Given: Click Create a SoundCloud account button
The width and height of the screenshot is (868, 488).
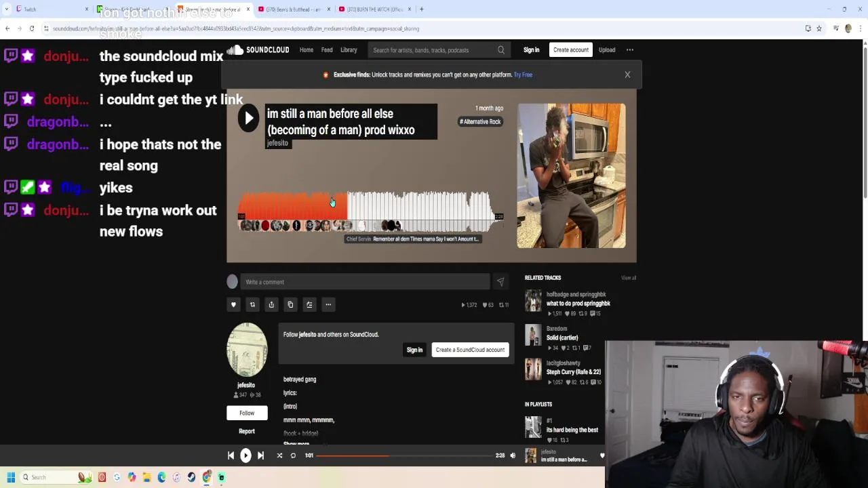Looking at the screenshot, I should pos(470,350).
